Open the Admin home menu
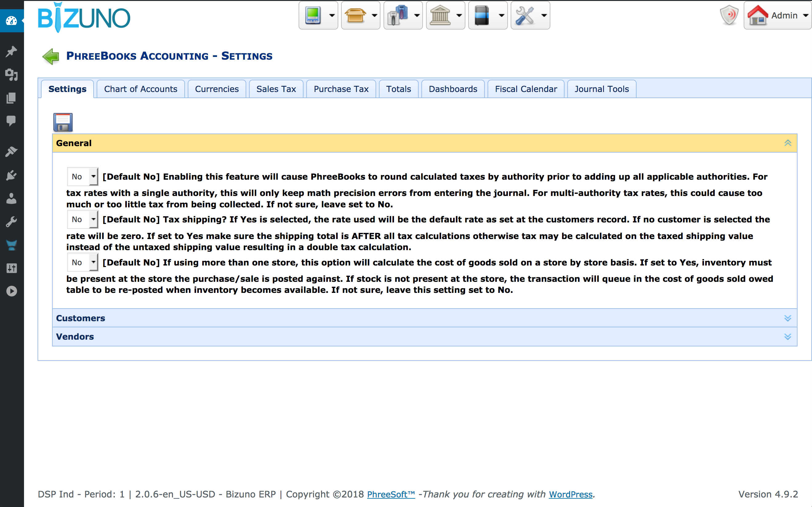Image resolution: width=812 pixels, height=507 pixels. pyautogui.click(x=777, y=15)
